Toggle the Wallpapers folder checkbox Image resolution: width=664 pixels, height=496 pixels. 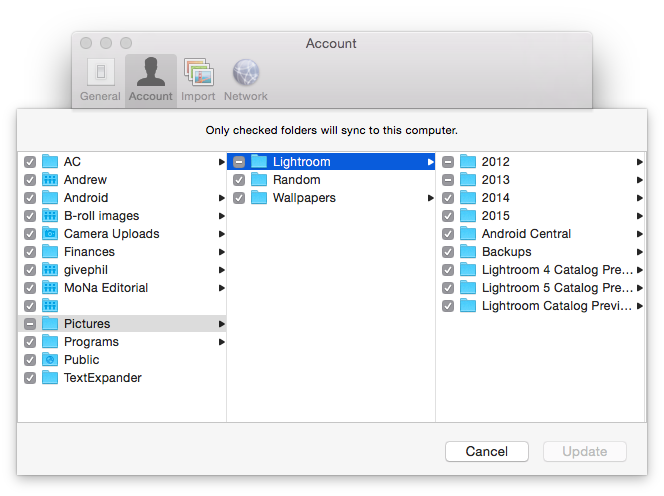(239, 198)
